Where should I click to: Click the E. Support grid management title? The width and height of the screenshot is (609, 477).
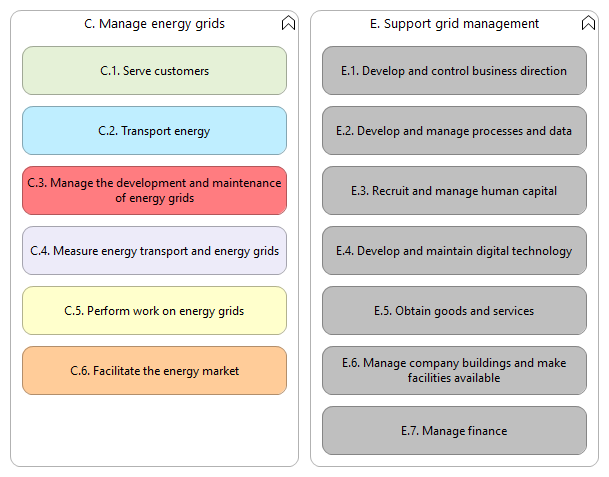[454, 24]
